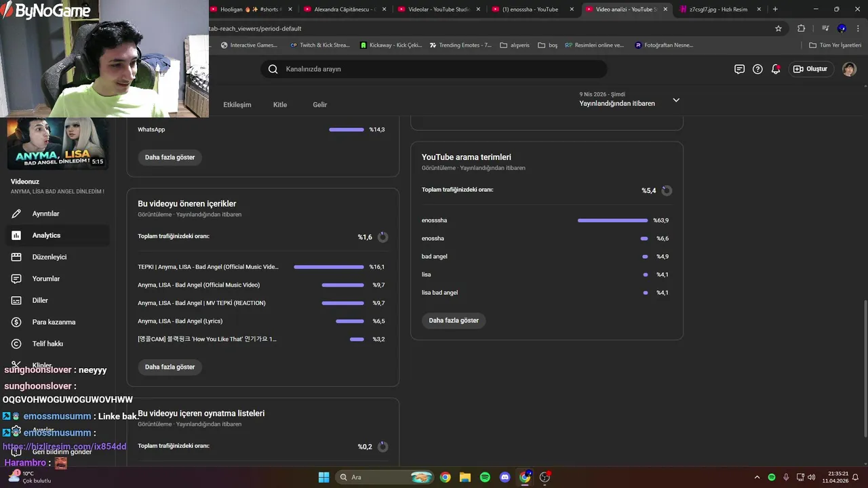Click the browser address bar URL
This screenshot has width=868, height=488.
pyautogui.click(x=254, y=28)
